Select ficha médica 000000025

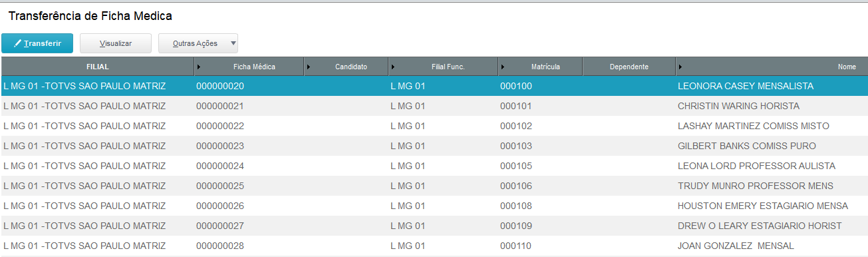click(220, 186)
